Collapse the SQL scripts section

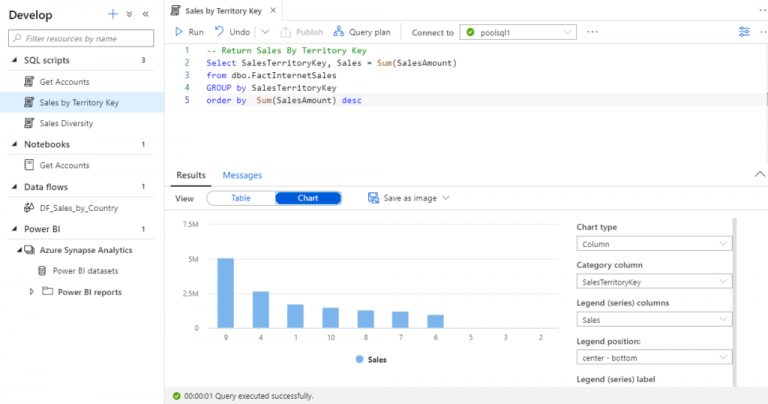(13, 60)
